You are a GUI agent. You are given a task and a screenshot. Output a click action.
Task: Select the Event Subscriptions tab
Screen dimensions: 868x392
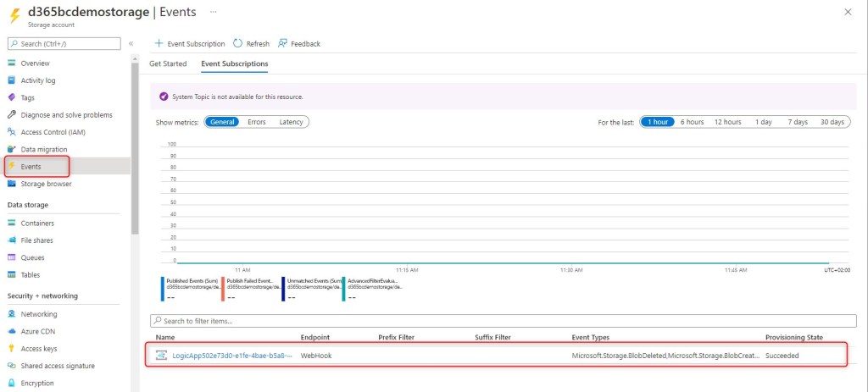[x=234, y=63]
